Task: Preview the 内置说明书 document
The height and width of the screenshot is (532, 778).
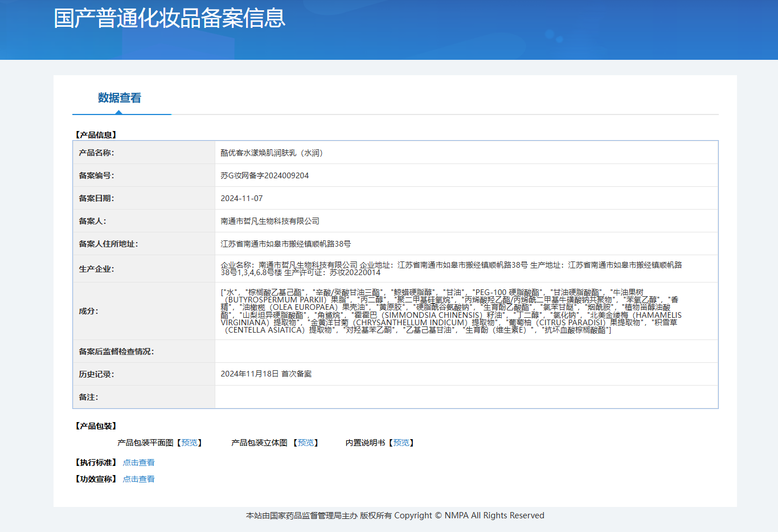Action: tap(401, 443)
